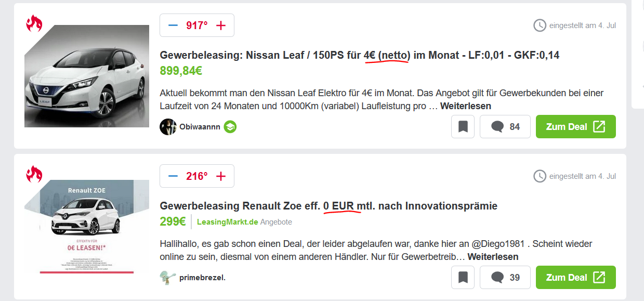This screenshot has width=644, height=301.
Task: Open the Nissan Leaf Gewerbeleasing title link
Action: coord(359,55)
